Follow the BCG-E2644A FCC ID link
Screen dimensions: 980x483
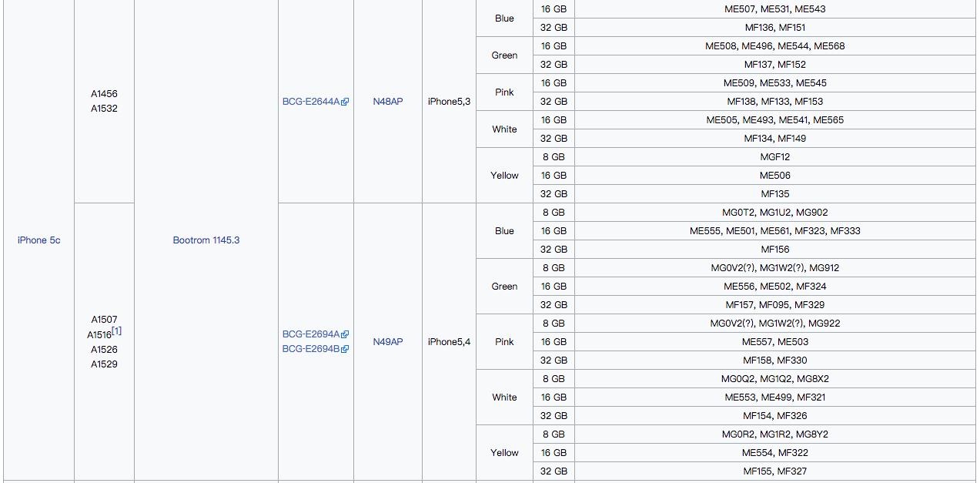tap(310, 102)
